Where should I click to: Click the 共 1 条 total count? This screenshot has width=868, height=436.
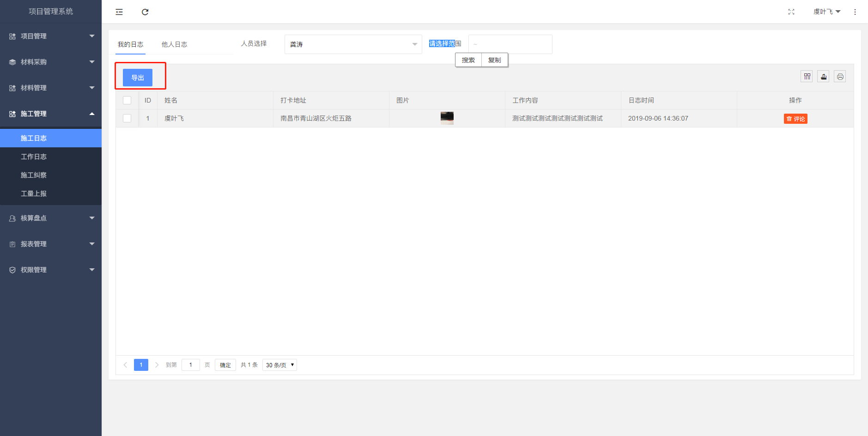[249, 365]
